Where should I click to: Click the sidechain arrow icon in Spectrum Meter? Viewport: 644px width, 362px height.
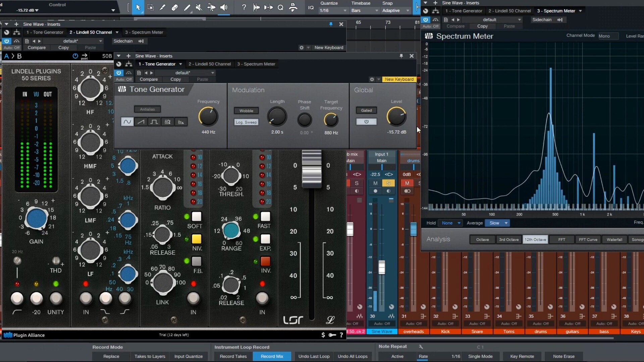[560, 20]
